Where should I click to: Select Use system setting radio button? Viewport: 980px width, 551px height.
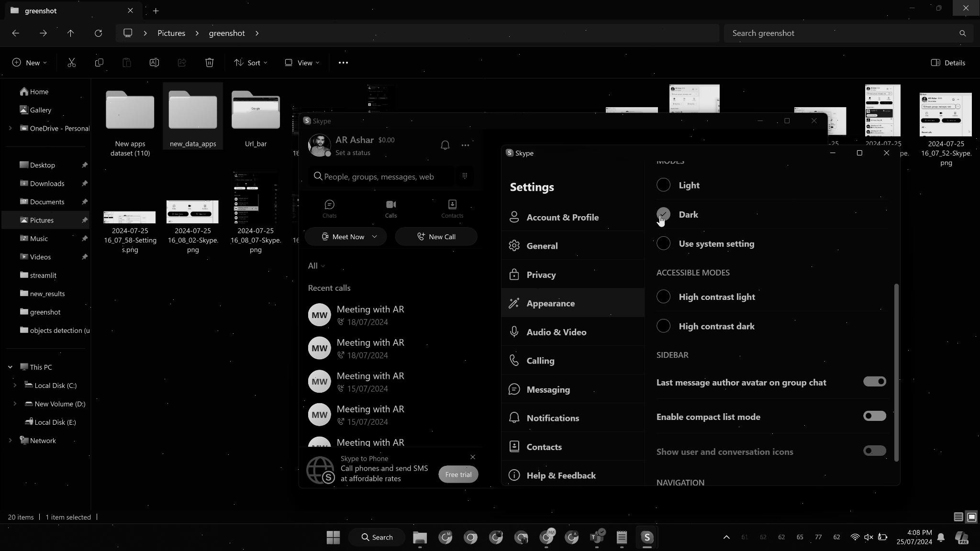pos(663,243)
